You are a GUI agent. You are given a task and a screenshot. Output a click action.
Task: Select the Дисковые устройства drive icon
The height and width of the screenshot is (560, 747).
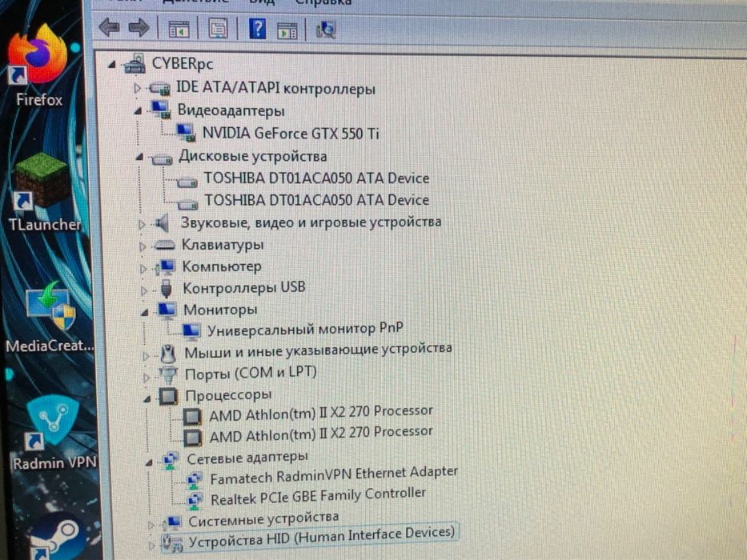[x=162, y=158]
